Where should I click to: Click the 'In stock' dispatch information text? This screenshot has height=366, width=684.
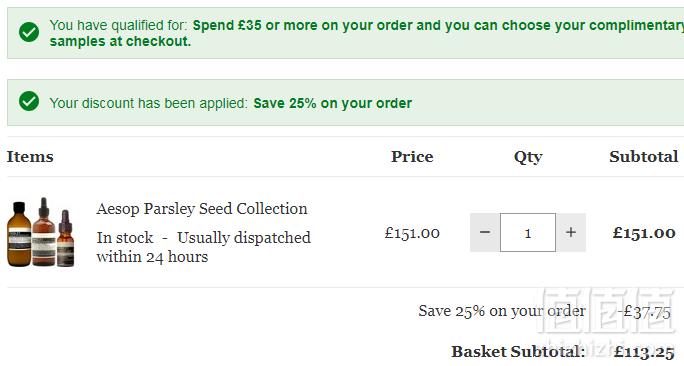pyautogui.click(x=204, y=247)
